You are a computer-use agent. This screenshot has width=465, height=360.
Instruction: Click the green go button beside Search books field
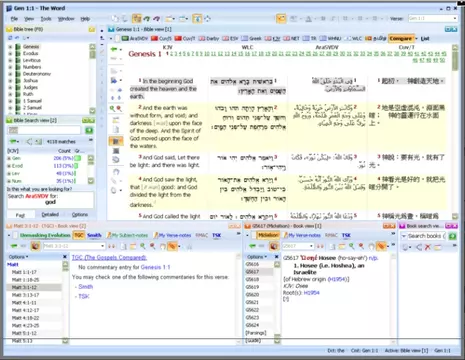pos(452,236)
